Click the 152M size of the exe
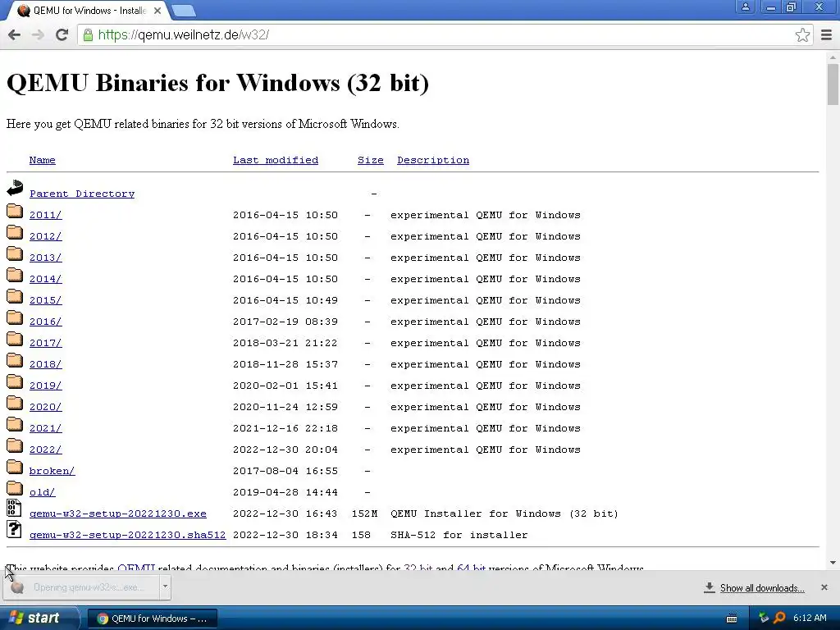 tap(364, 514)
